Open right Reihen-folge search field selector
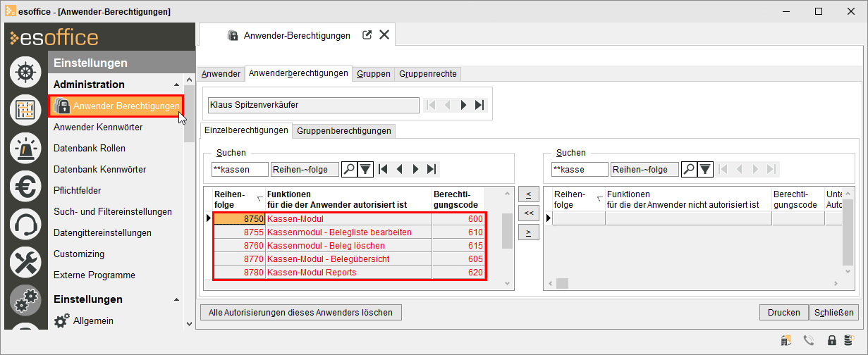This screenshot has width=868, height=355. pyautogui.click(x=644, y=169)
